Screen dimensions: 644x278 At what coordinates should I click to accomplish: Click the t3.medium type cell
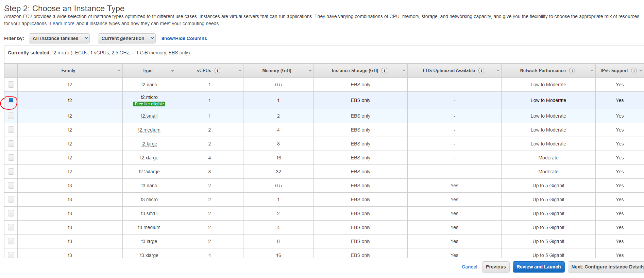(x=149, y=227)
